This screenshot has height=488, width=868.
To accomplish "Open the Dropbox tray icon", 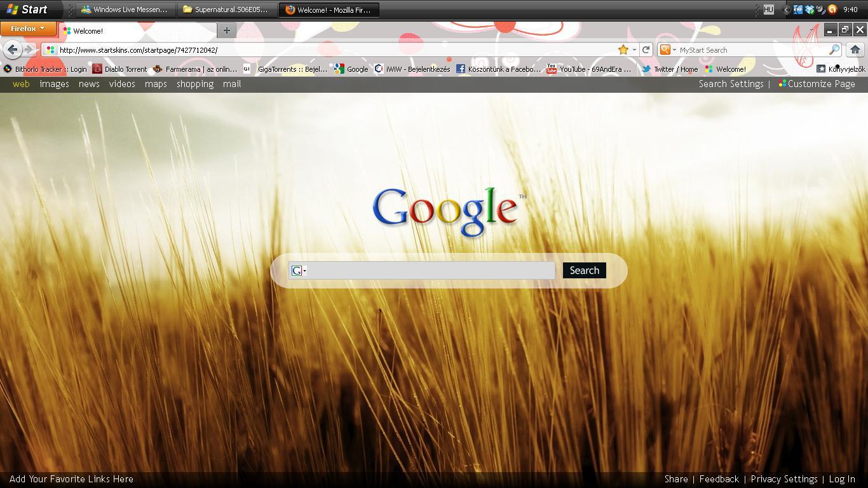I will click(x=810, y=10).
